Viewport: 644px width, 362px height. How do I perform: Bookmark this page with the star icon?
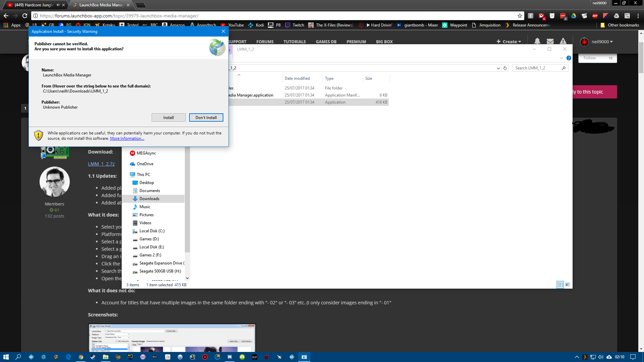coord(520,16)
